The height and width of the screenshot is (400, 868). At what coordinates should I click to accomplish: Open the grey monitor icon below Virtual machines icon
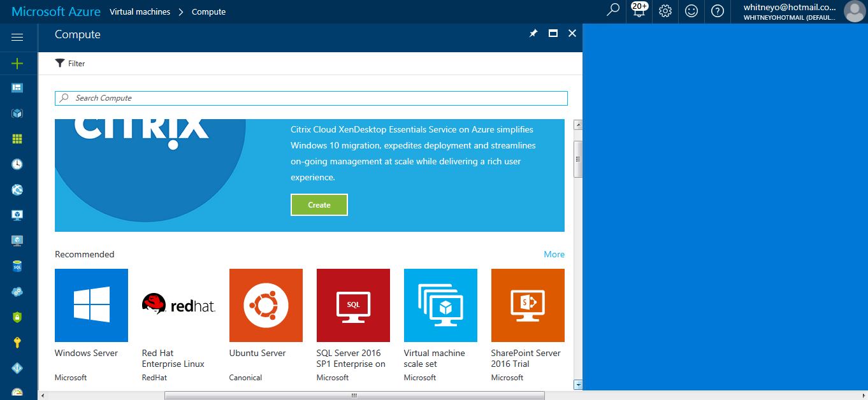(x=17, y=241)
